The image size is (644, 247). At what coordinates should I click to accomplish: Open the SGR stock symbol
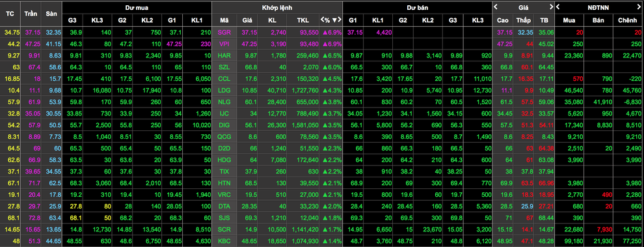[x=224, y=32]
